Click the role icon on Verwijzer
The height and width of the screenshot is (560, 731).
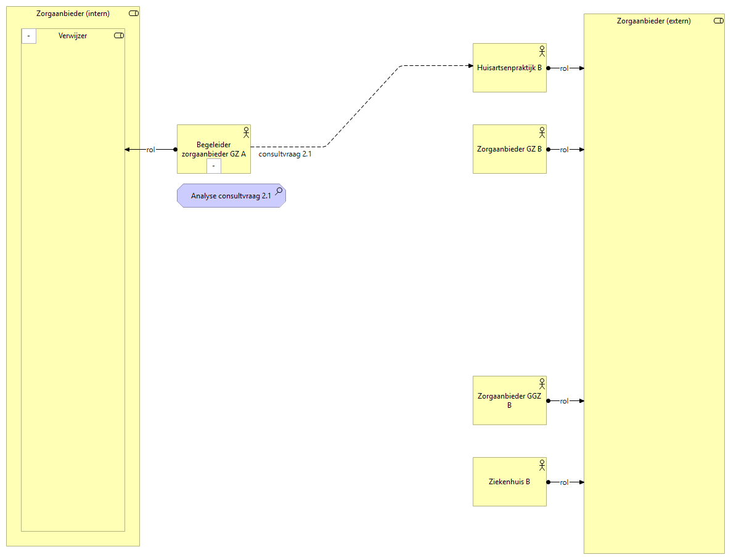(119, 36)
